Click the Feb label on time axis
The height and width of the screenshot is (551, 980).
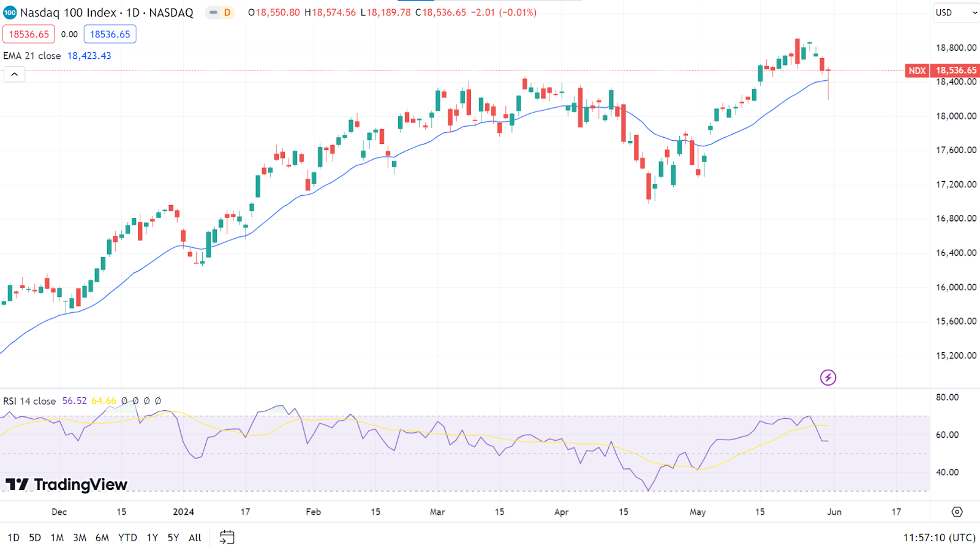(x=314, y=512)
